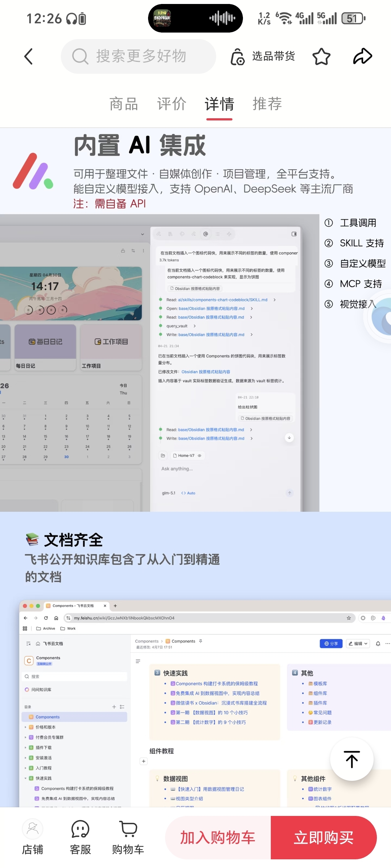Open the 店铺 store icon
391x868 pixels.
point(33,837)
